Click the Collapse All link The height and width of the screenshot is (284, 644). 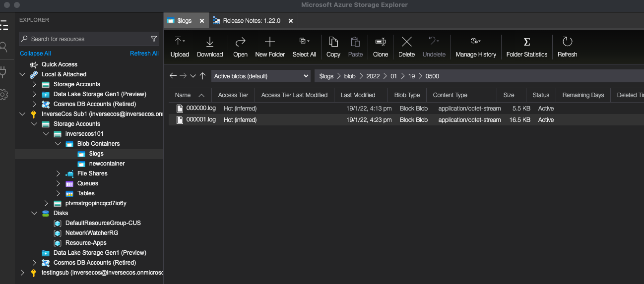pyautogui.click(x=35, y=54)
